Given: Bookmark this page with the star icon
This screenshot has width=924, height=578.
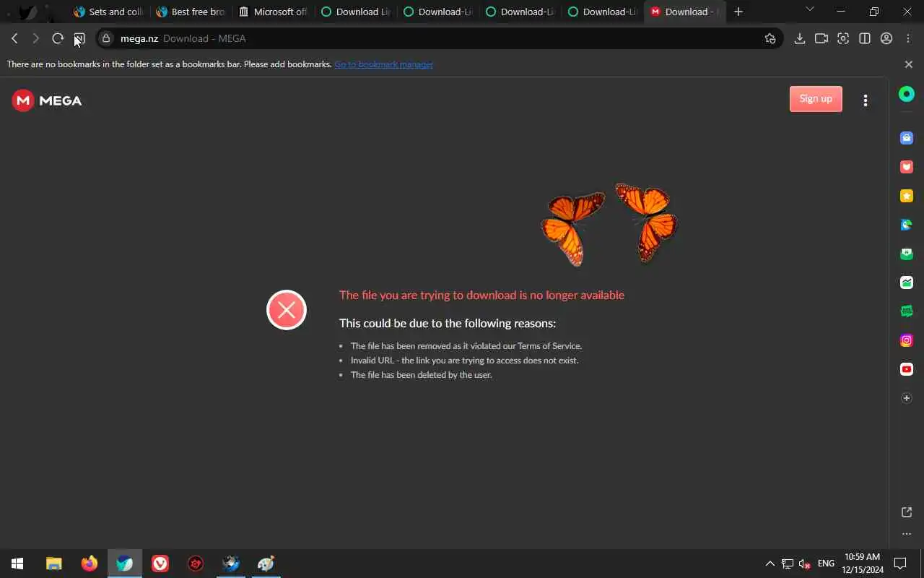Looking at the screenshot, I should (x=770, y=38).
